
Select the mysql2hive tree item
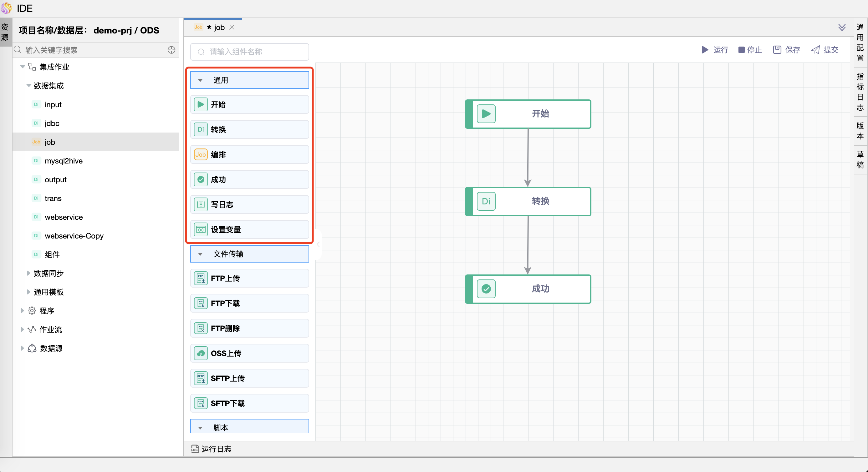(x=64, y=160)
